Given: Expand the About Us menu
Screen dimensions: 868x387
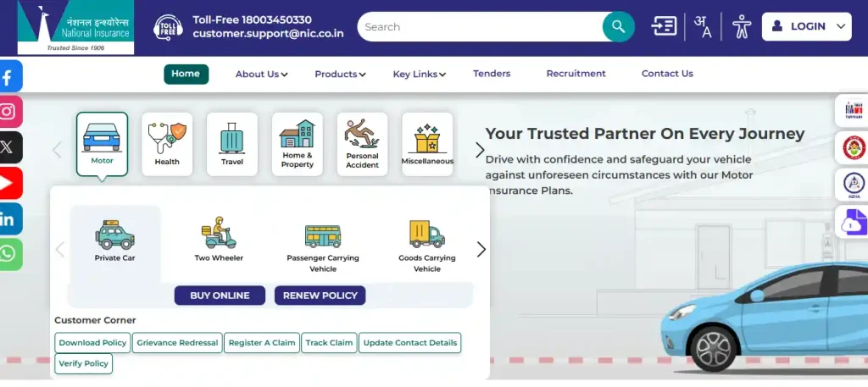Looking at the screenshot, I should [x=261, y=74].
